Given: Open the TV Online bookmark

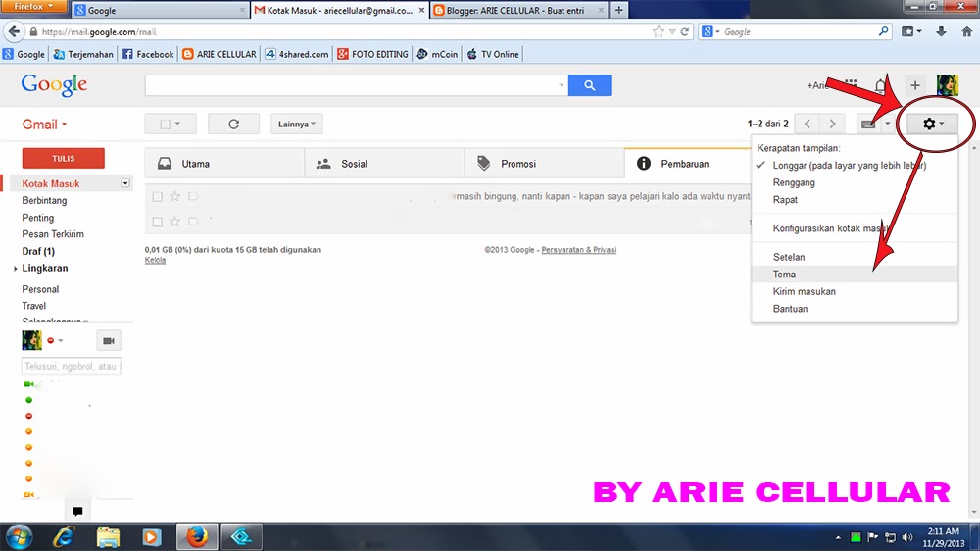Looking at the screenshot, I should point(493,54).
